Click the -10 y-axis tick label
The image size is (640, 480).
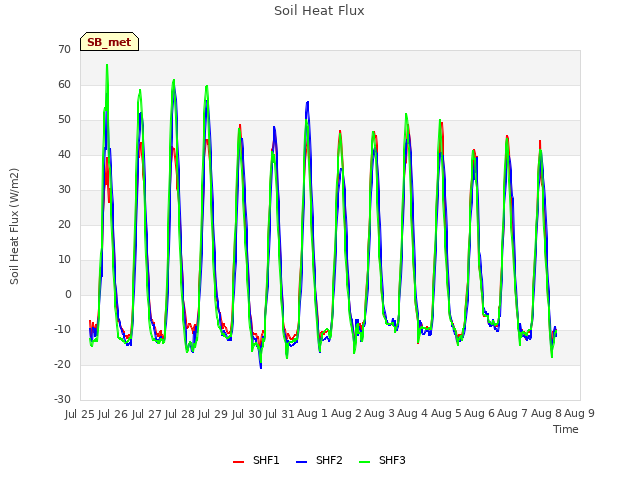62,329
